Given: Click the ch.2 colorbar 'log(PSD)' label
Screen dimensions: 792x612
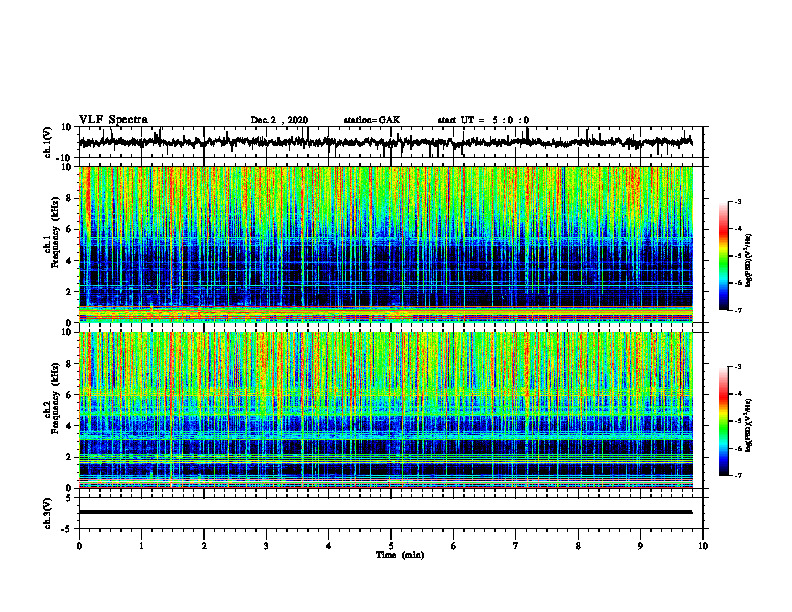Looking at the screenshot, I should coord(749,425).
